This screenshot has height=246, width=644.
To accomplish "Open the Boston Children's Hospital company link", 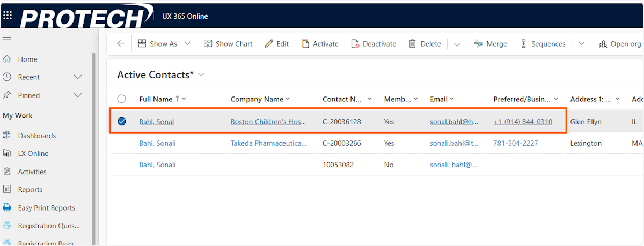I will pos(268,122).
